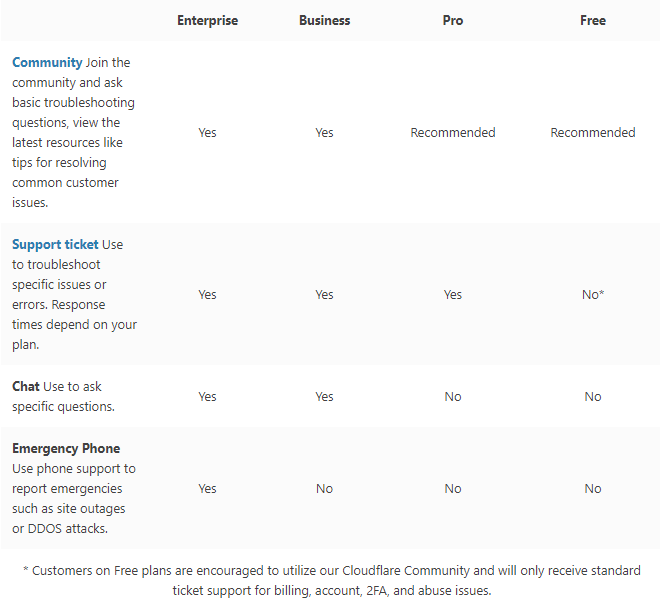Open the Community link
Image resolution: width=660 pixels, height=604 pixels.
47,62
